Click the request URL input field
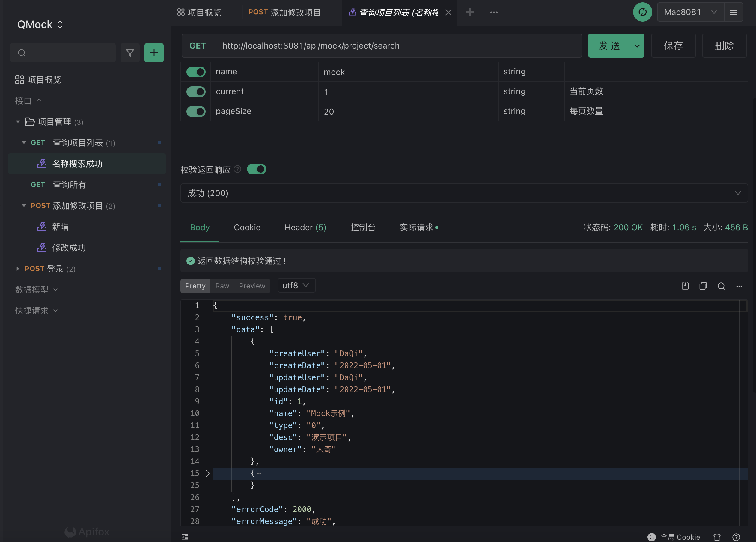 coord(397,46)
